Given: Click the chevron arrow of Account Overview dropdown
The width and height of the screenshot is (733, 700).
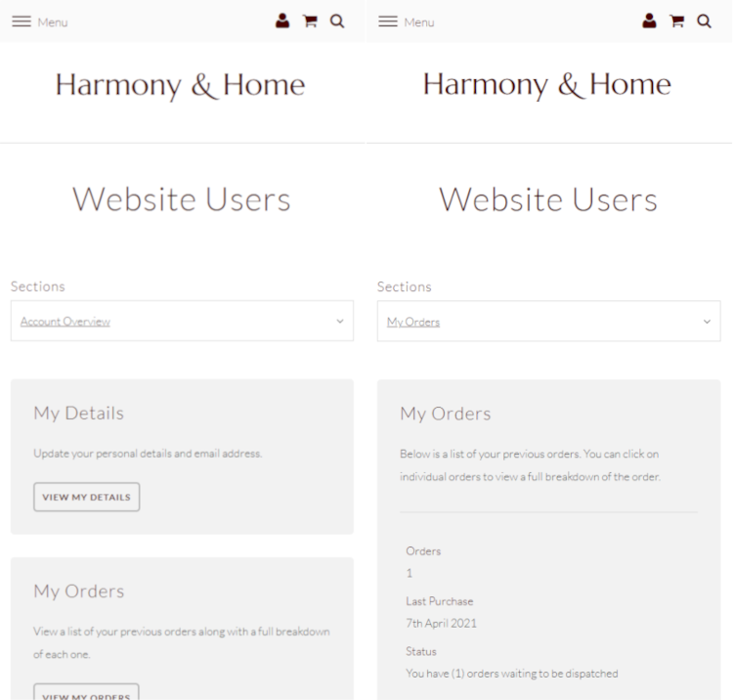Looking at the screenshot, I should point(340,322).
